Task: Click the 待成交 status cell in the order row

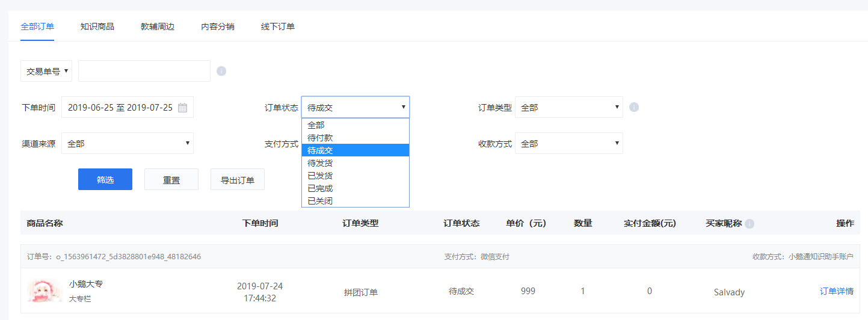Action: 461,291
